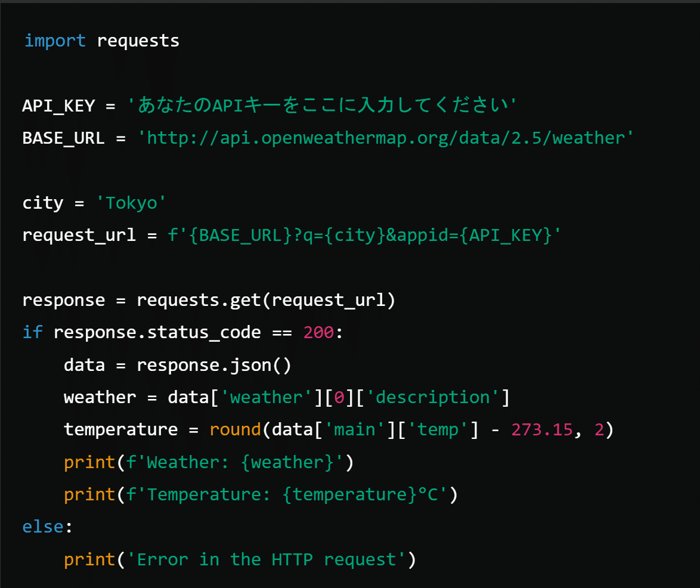This screenshot has width=700, height=588.
Task: Click the 'Error in the HTTP request' string
Action: coord(266,559)
